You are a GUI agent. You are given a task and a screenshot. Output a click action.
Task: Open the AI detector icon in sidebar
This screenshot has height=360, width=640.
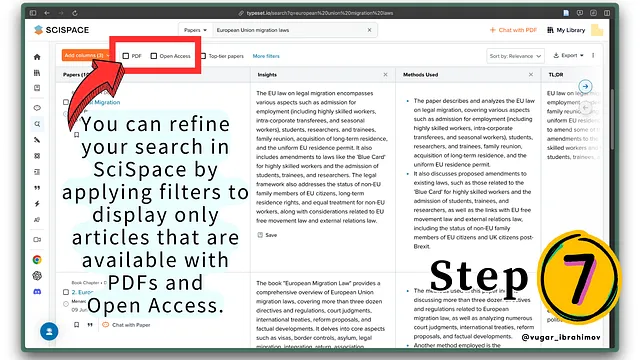[37, 220]
